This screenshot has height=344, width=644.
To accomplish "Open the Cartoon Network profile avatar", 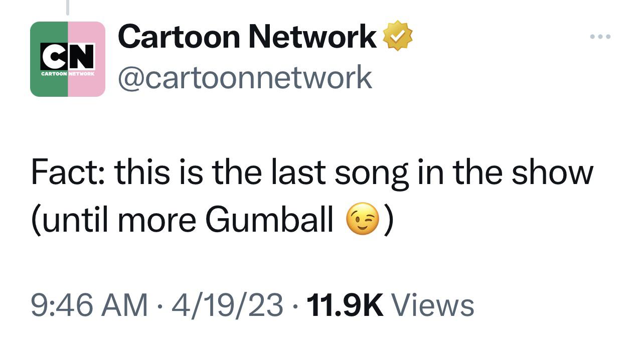I will pyautogui.click(x=68, y=59).
